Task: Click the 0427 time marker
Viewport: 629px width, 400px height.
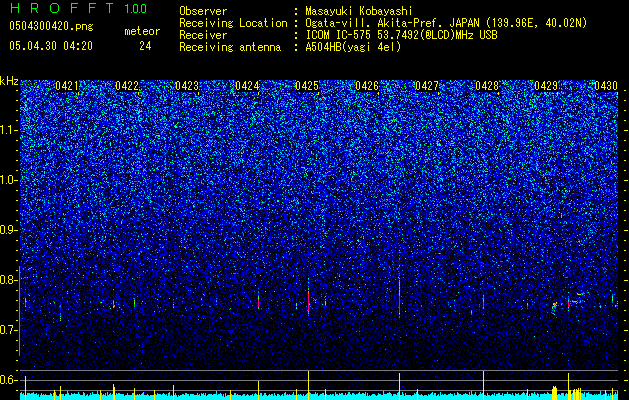Action: (427, 86)
